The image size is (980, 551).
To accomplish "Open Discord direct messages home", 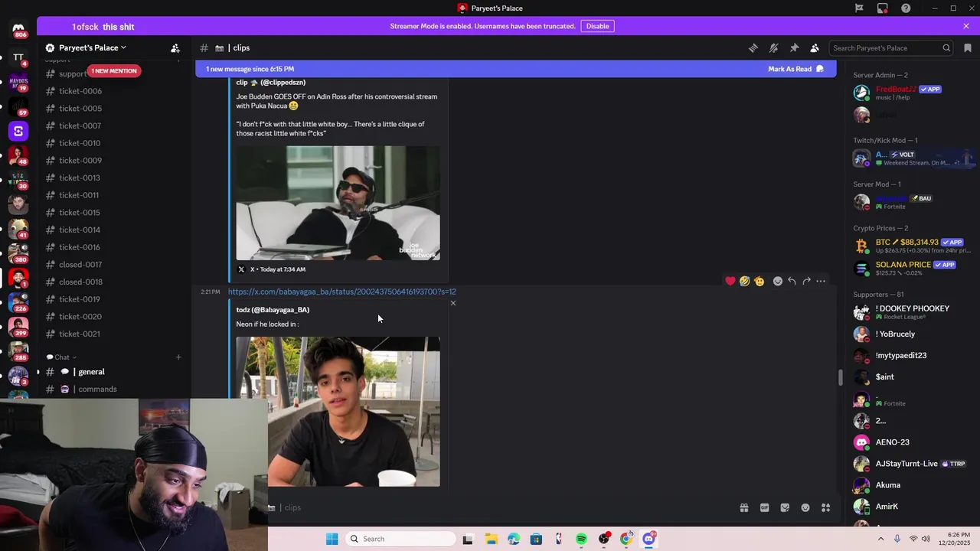I will 18,28.
